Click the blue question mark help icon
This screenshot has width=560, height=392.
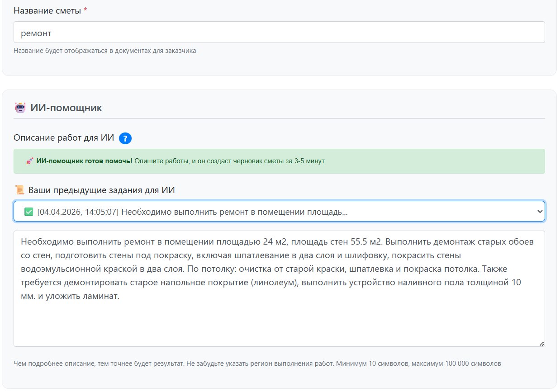(x=125, y=138)
